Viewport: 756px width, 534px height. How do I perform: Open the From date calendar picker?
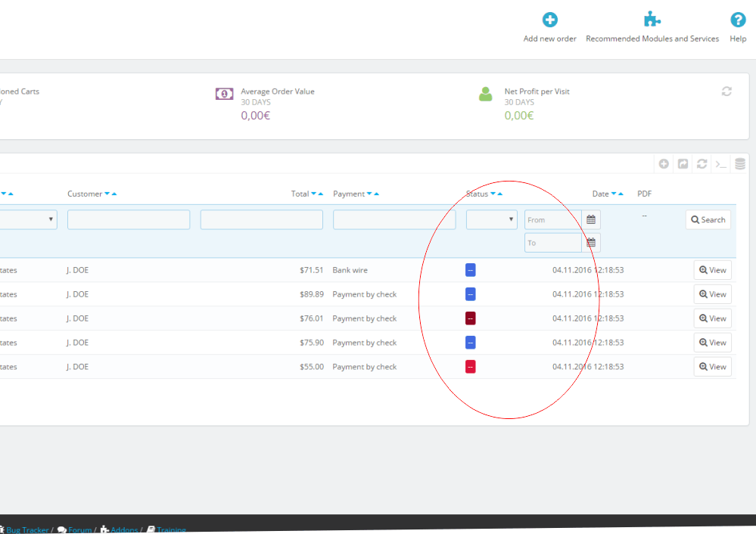[590, 220]
